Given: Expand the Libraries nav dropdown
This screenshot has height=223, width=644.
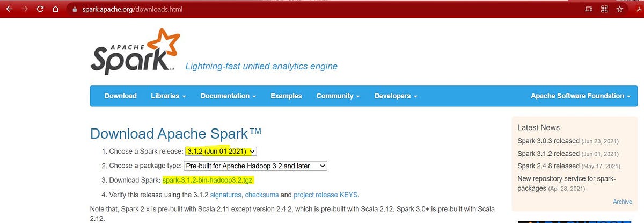Looking at the screenshot, I should [168, 96].
